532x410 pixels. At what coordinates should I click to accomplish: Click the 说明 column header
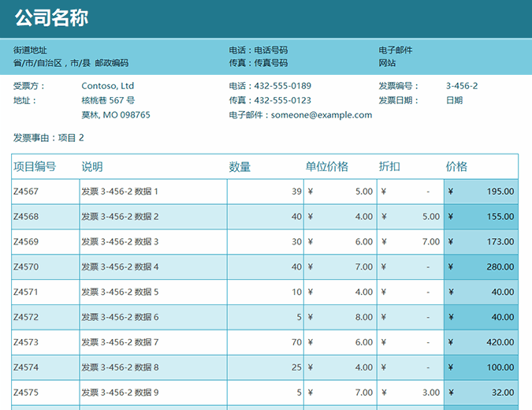coord(92,166)
